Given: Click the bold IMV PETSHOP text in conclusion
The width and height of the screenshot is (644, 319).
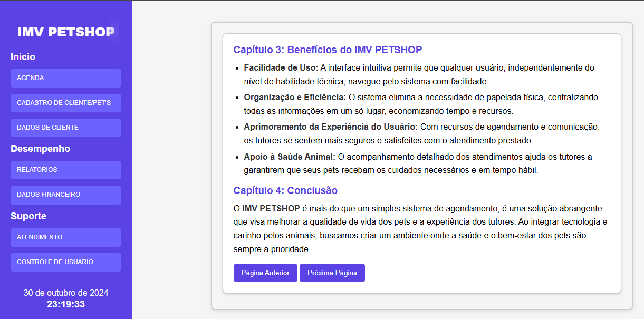Looking at the screenshot, I should click(x=271, y=207).
